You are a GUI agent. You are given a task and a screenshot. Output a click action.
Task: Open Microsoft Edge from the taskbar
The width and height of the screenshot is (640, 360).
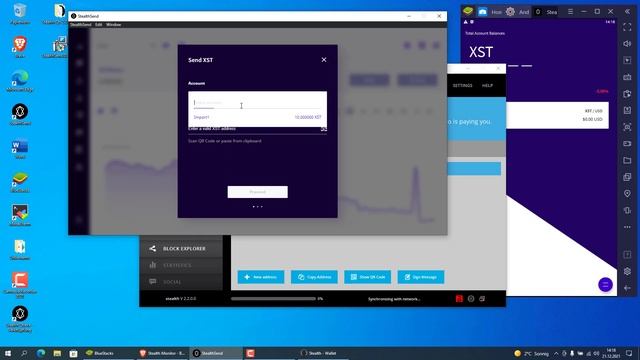click(41, 353)
